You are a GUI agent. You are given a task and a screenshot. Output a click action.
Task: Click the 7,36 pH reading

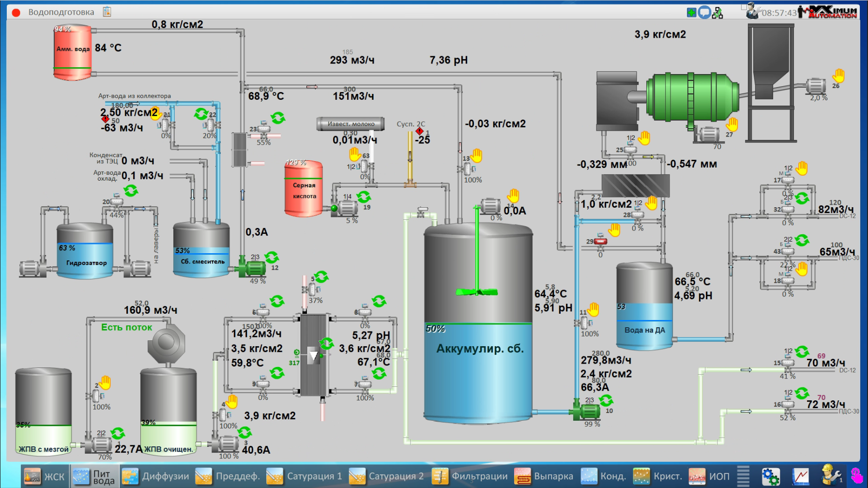point(448,60)
